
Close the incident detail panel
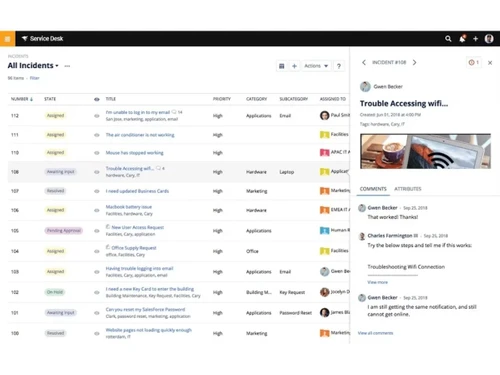click(490, 63)
